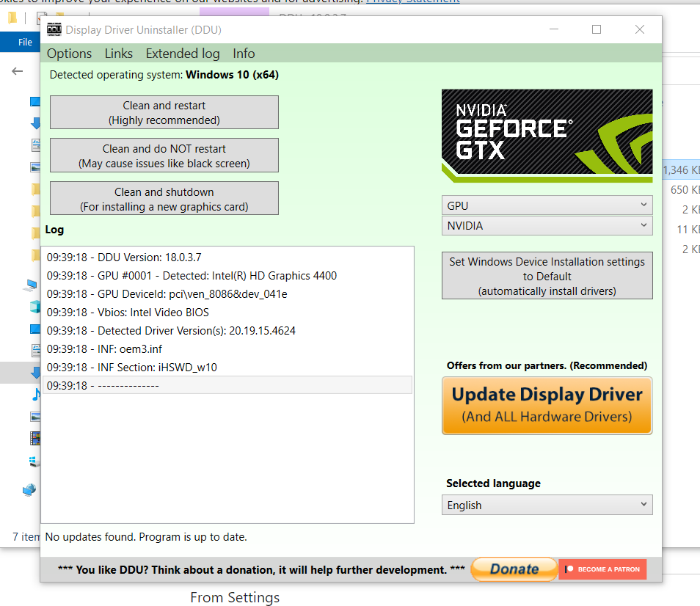This screenshot has height=606, width=700.
Task: Open the Links menu
Action: (x=119, y=54)
